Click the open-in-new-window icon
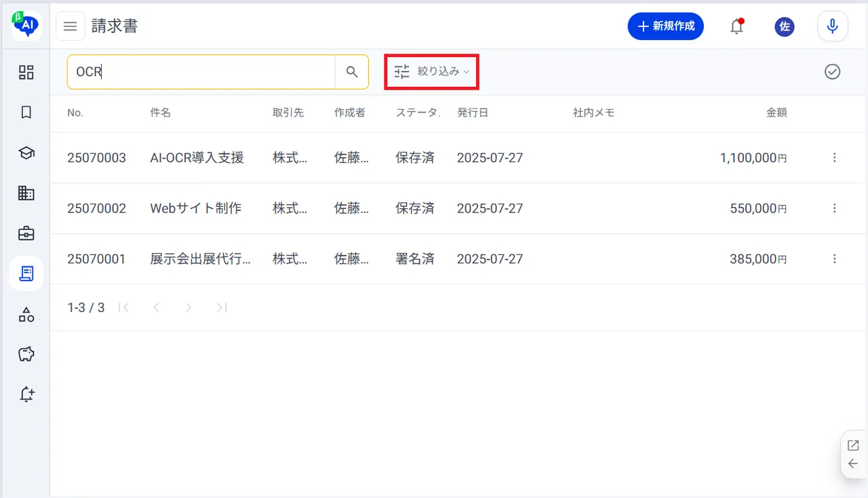The image size is (868, 498). (x=853, y=446)
